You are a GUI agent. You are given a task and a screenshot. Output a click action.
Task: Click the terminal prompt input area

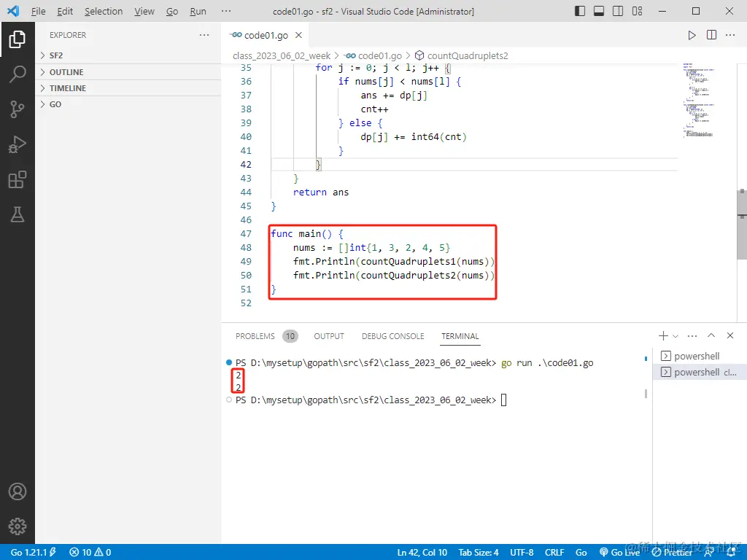[x=504, y=400]
